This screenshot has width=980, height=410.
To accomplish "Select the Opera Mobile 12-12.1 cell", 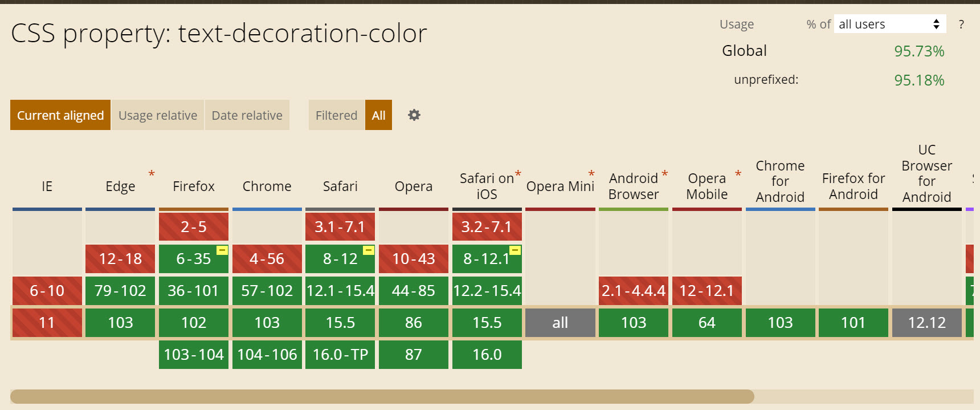I will click(x=707, y=291).
